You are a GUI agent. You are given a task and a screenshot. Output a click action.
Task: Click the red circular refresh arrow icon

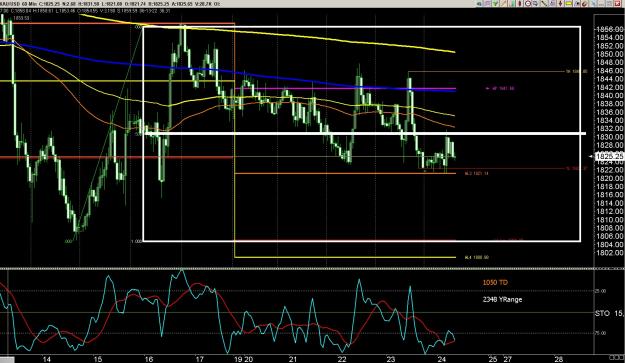click(585, 4)
